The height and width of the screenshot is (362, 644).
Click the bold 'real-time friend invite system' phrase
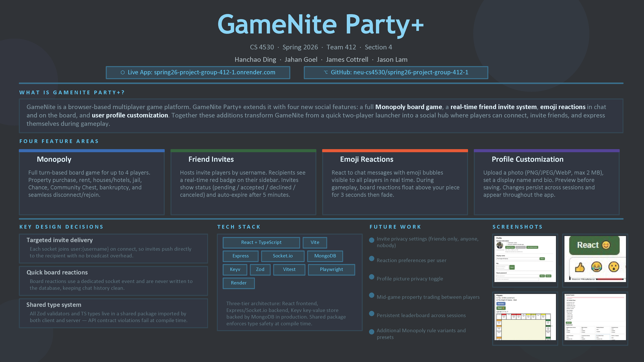[493, 107]
